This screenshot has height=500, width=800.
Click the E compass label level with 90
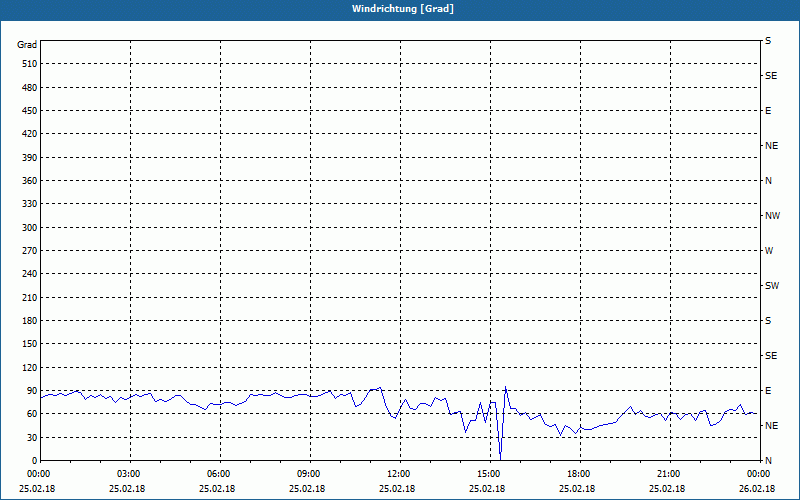pos(768,391)
